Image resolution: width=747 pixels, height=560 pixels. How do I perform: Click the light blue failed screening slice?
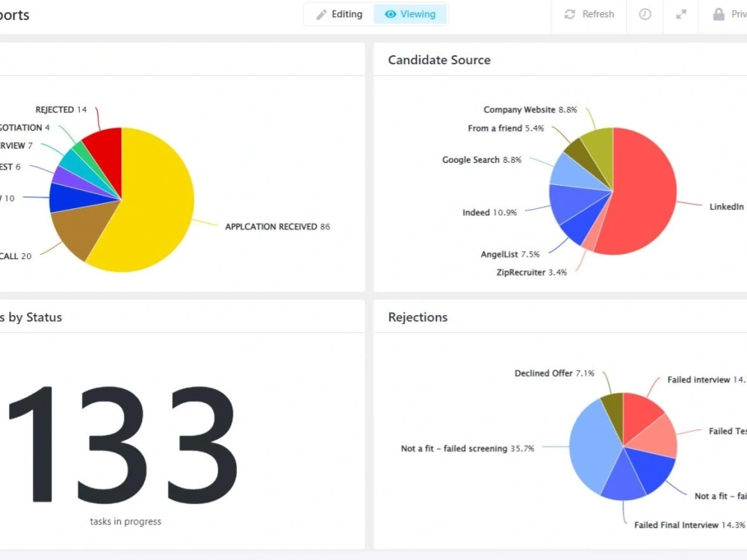(593, 445)
